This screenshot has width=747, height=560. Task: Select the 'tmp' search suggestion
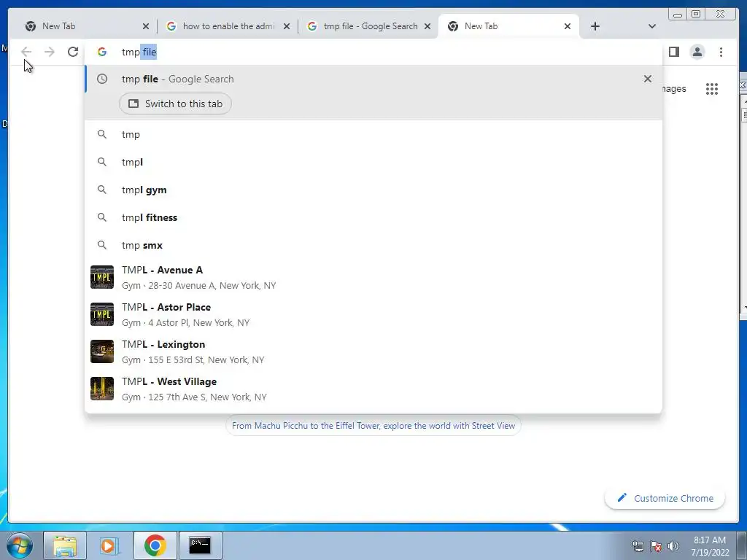[x=373, y=134]
